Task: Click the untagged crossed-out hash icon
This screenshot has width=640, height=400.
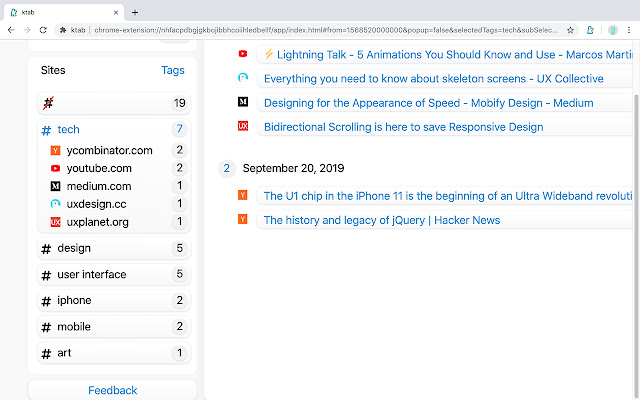Action: tap(47, 103)
